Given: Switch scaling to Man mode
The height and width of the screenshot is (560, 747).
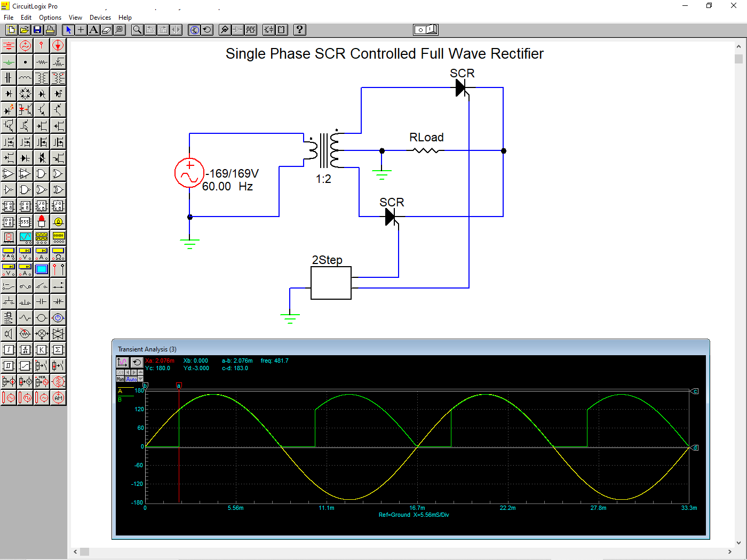Looking at the screenshot, I should pyautogui.click(x=121, y=379).
